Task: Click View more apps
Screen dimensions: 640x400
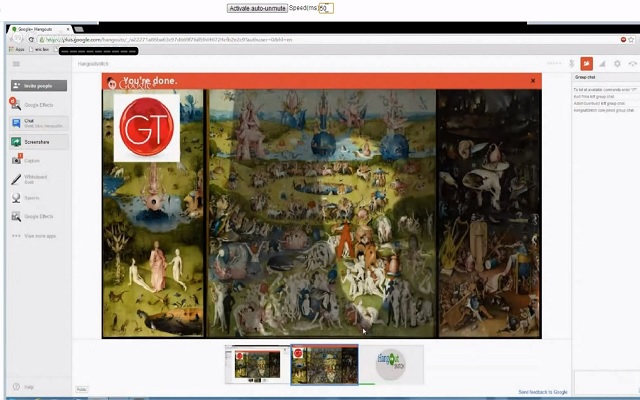Action: point(34,236)
